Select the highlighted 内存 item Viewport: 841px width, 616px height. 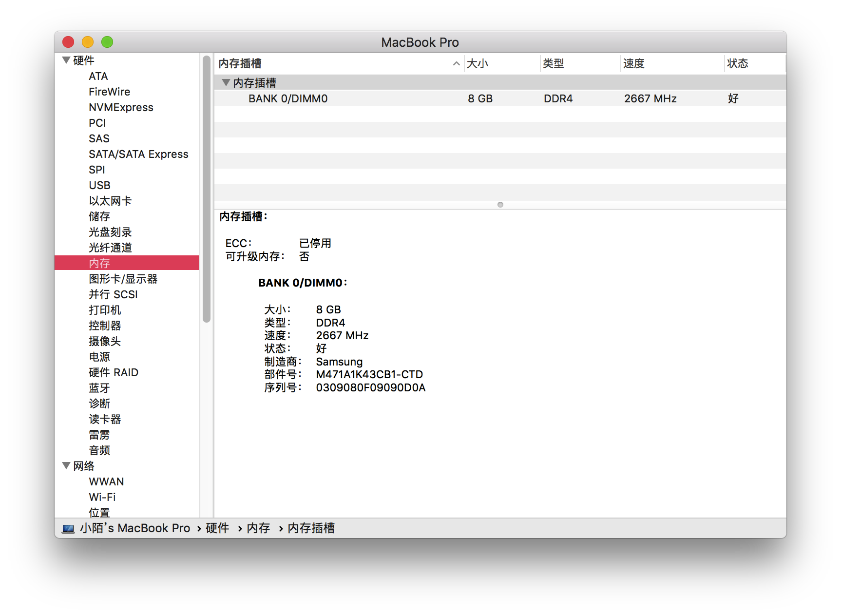127,263
